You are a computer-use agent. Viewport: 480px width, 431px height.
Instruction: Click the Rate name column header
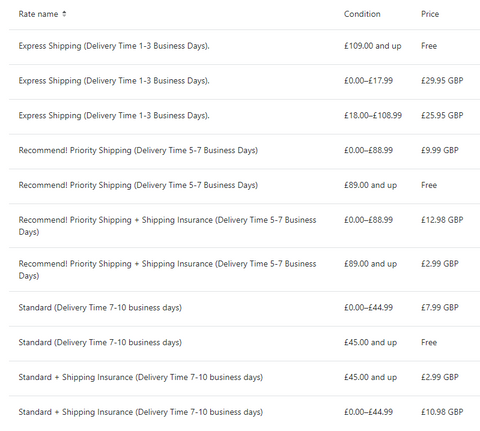[38, 14]
